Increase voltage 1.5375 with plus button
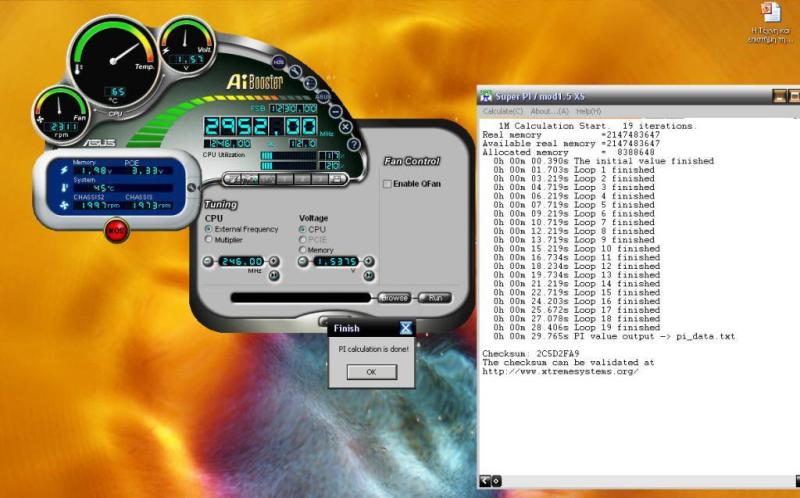800x498 pixels. (x=369, y=262)
